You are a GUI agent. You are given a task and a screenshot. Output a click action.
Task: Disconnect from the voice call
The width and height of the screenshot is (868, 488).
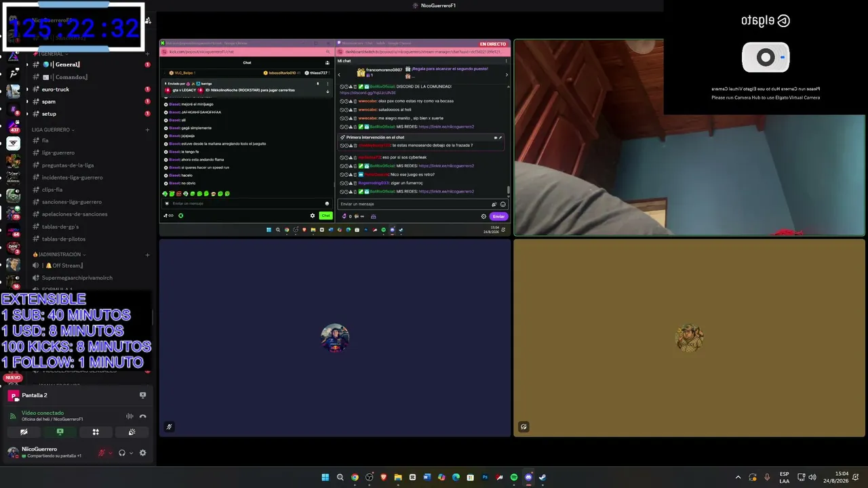click(x=142, y=416)
